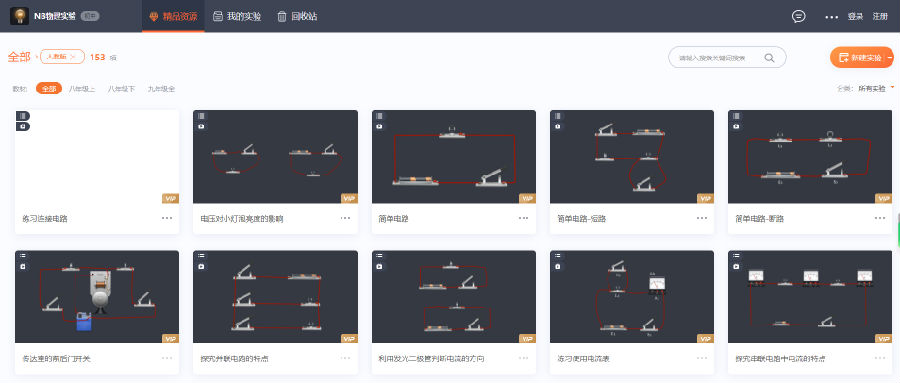
Task: Click VIP badge on 简单电路 card
Action: tap(527, 199)
